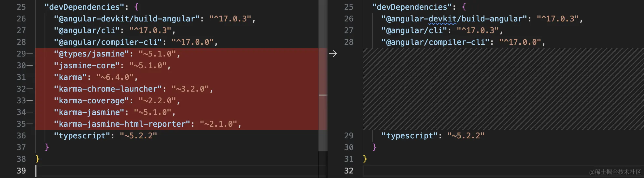Screen dimensions: 644x178
Task: Click line number 29 in right gutter
Action: point(349,135)
